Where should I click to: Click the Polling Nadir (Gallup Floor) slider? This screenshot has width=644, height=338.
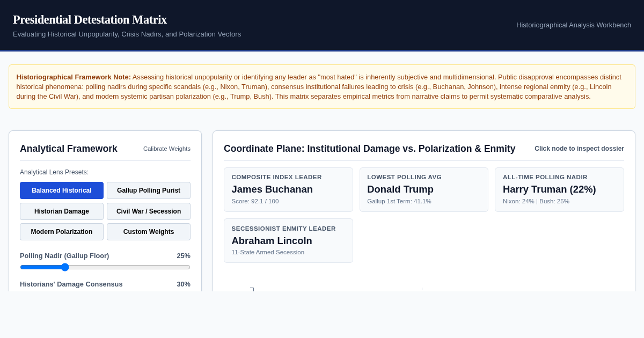tap(105, 267)
